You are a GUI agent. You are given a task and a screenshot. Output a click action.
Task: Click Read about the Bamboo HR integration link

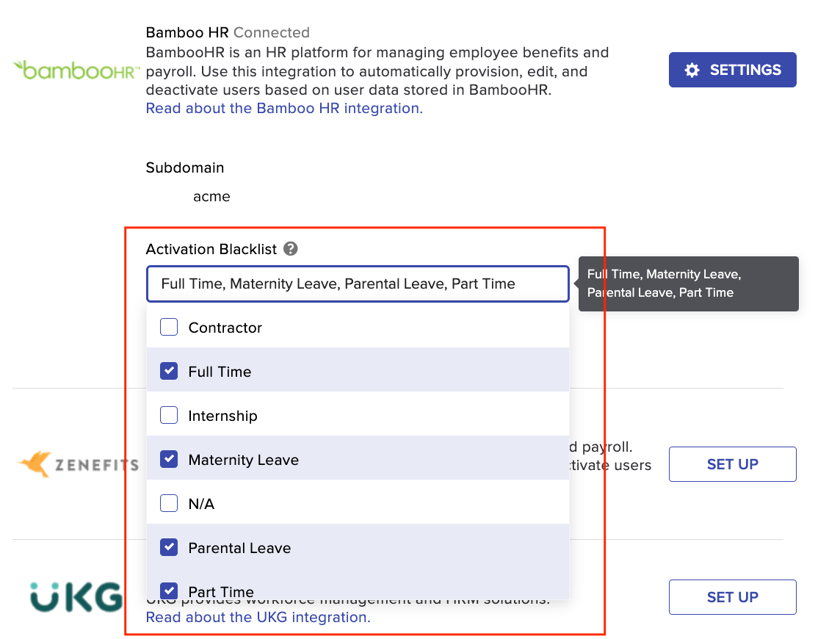(284, 108)
